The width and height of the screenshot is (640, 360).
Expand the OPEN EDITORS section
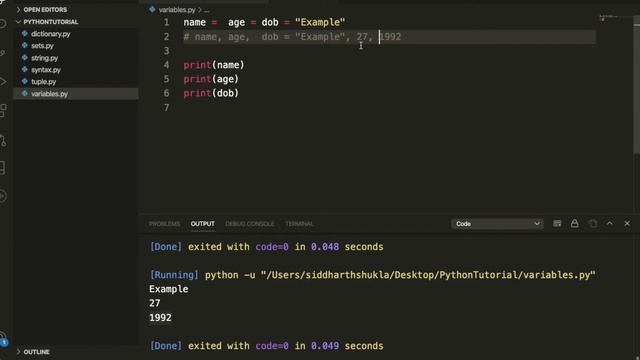[x=45, y=9]
